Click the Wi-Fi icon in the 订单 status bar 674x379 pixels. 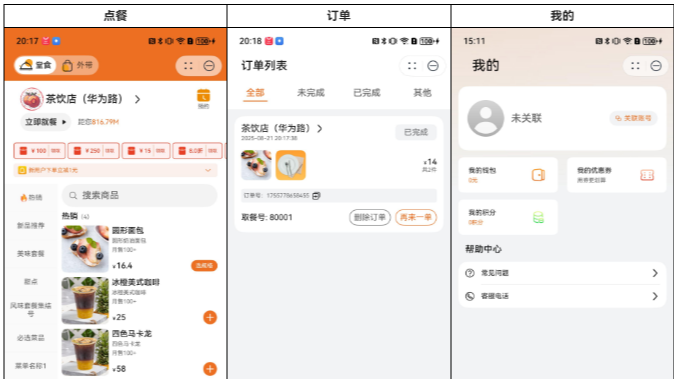pyautogui.click(x=404, y=41)
